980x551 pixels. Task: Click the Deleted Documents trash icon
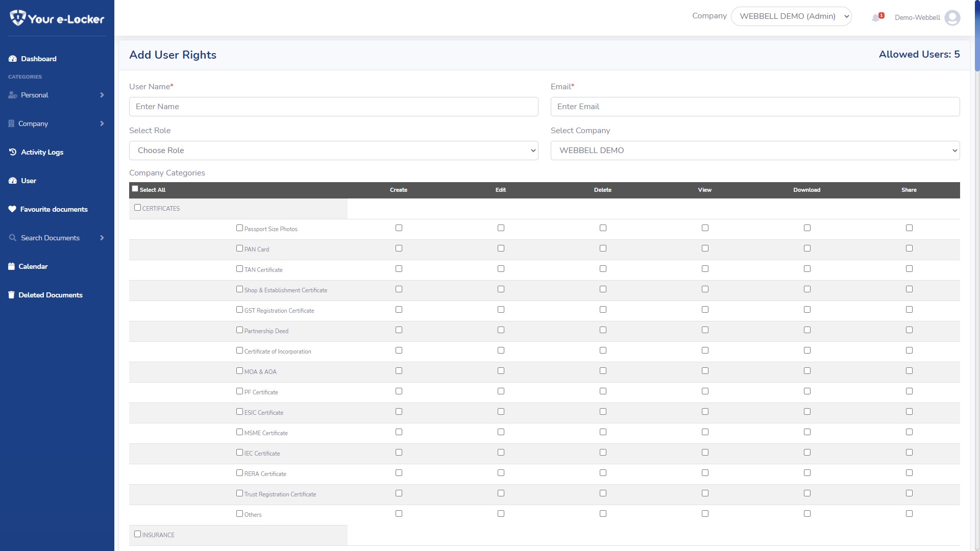11,295
